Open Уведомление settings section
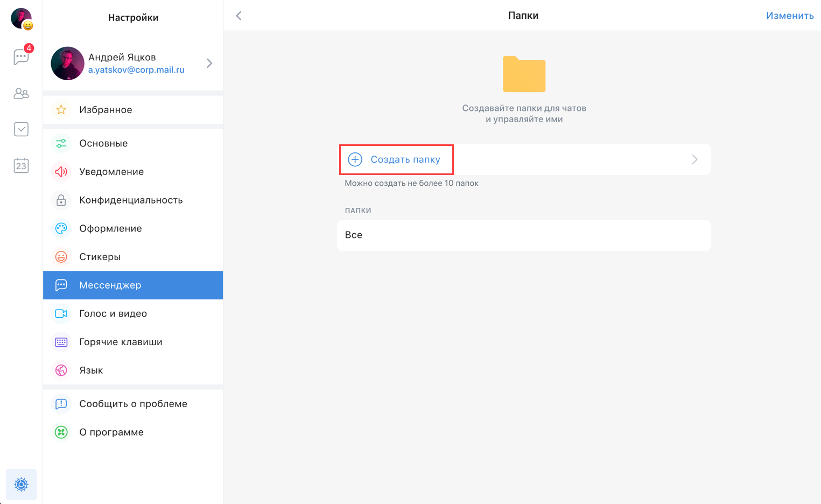 click(x=111, y=172)
